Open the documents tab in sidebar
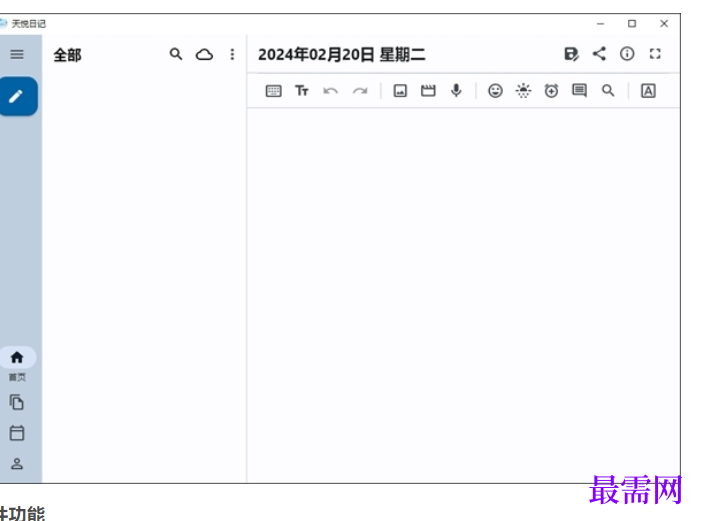 click(17, 402)
